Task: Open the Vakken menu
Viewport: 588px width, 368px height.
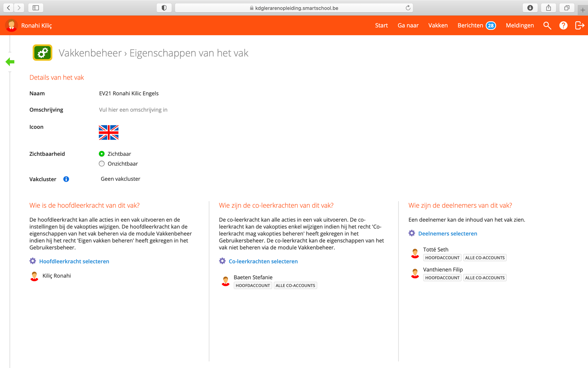Action: [x=438, y=25]
